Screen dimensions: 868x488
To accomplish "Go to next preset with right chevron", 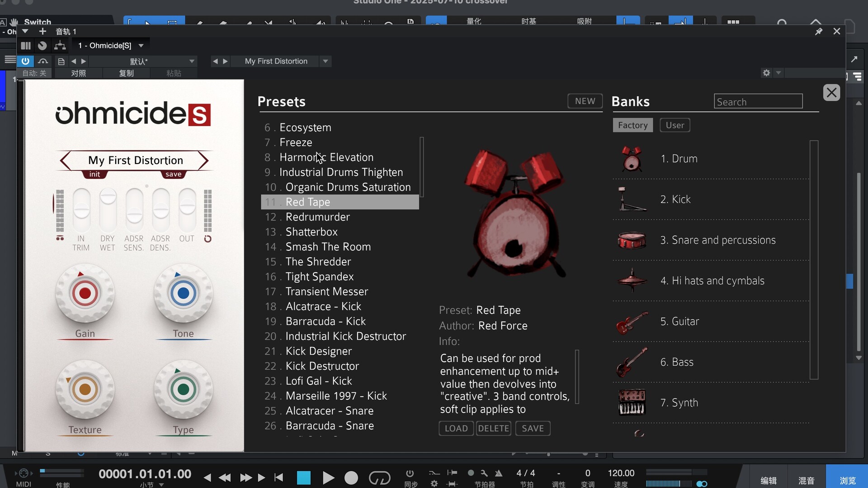I will [x=203, y=160].
